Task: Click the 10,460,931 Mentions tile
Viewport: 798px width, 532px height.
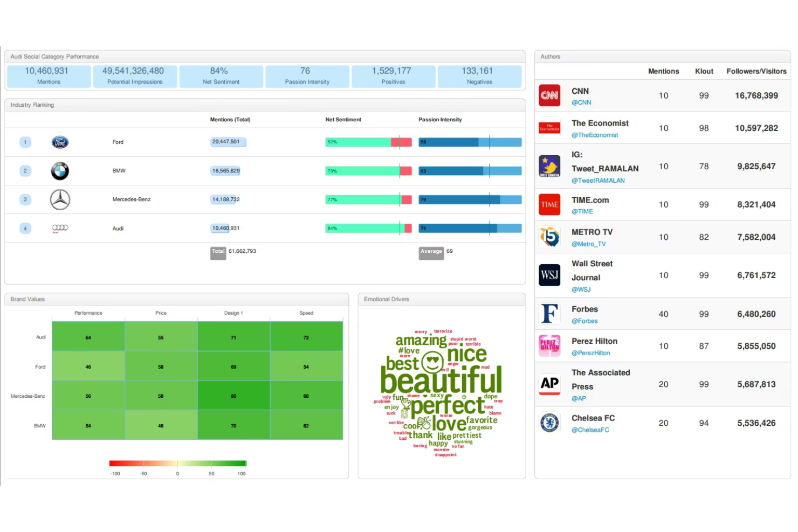Action: pos(49,76)
